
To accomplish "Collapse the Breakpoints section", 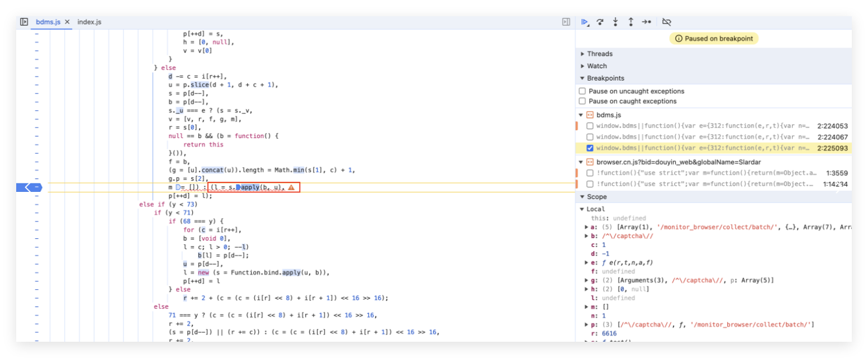I will coord(582,78).
